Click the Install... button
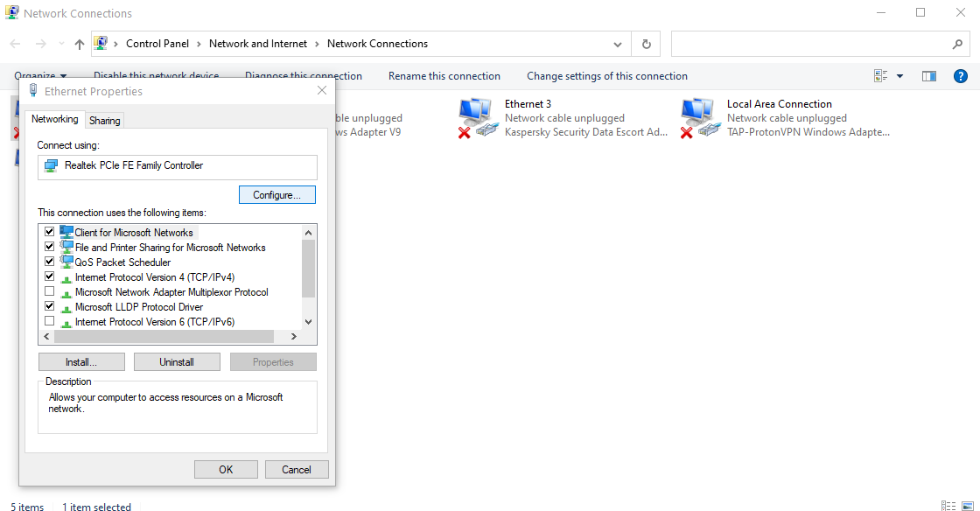 (81, 361)
